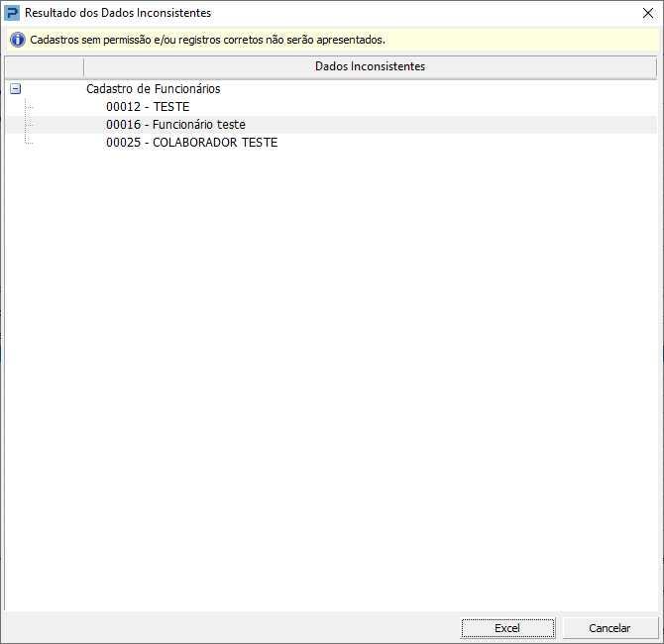The width and height of the screenshot is (664, 644).
Task: Select the 00012 - TESTE entry
Action: click(x=331, y=107)
